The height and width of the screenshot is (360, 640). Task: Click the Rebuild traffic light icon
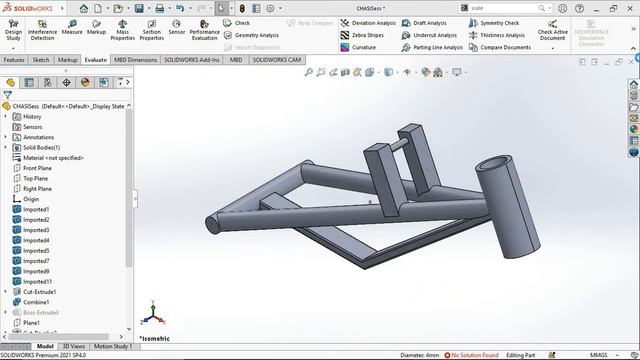tap(242, 8)
